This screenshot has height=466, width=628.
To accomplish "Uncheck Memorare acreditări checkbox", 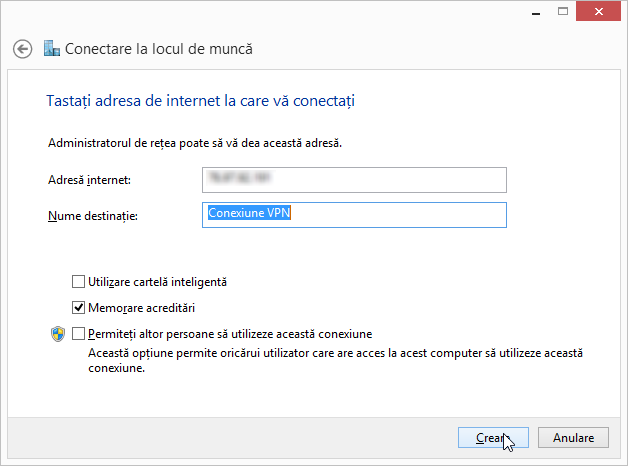I will (78, 307).
